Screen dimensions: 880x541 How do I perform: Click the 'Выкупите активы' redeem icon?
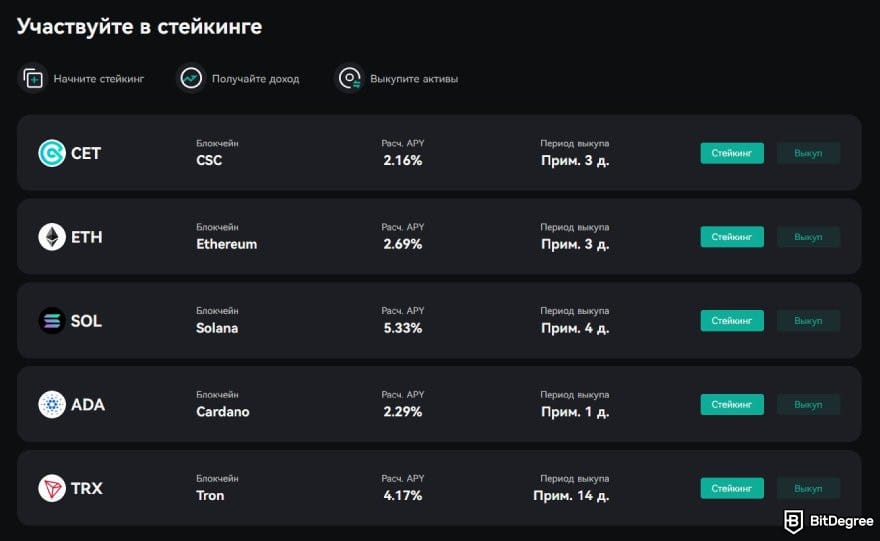pyautogui.click(x=350, y=79)
